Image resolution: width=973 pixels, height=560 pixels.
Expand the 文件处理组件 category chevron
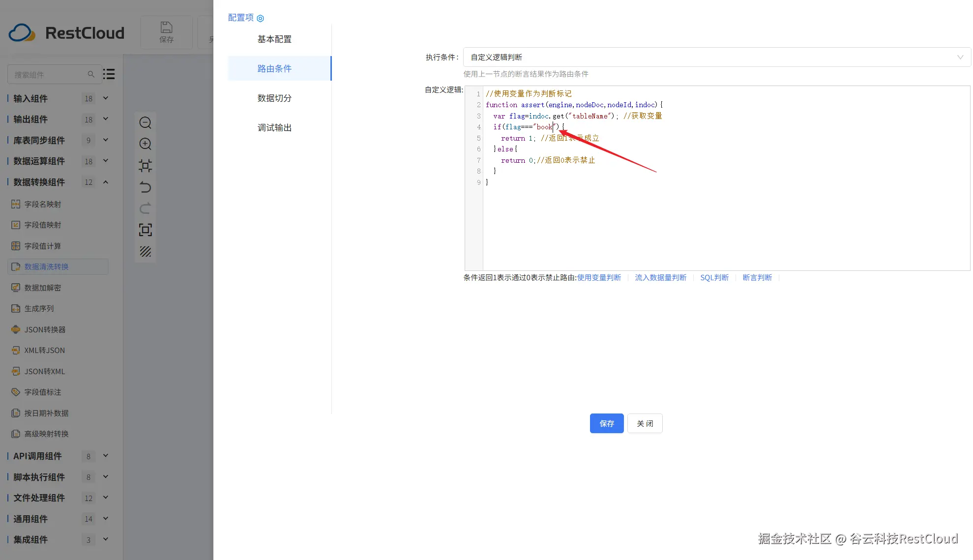tap(106, 498)
